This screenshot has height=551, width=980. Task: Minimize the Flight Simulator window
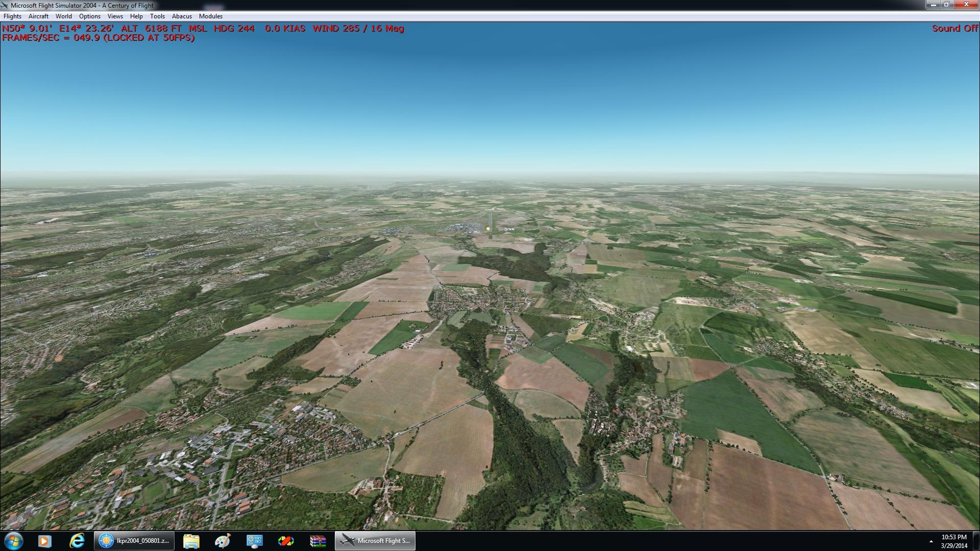click(x=934, y=5)
